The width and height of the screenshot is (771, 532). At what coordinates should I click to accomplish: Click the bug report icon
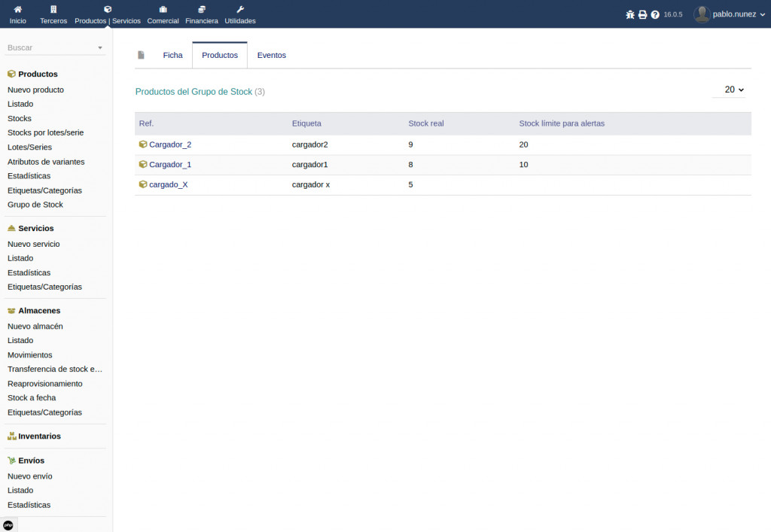[630, 14]
